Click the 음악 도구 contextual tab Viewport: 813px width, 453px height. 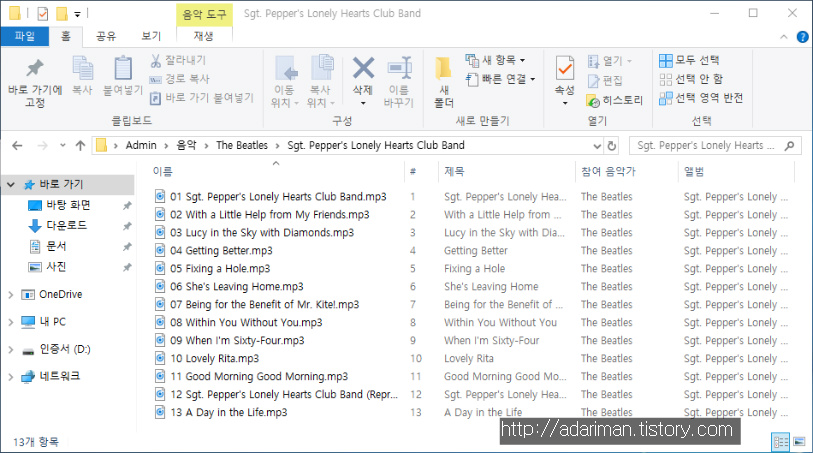click(x=204, y=14)
